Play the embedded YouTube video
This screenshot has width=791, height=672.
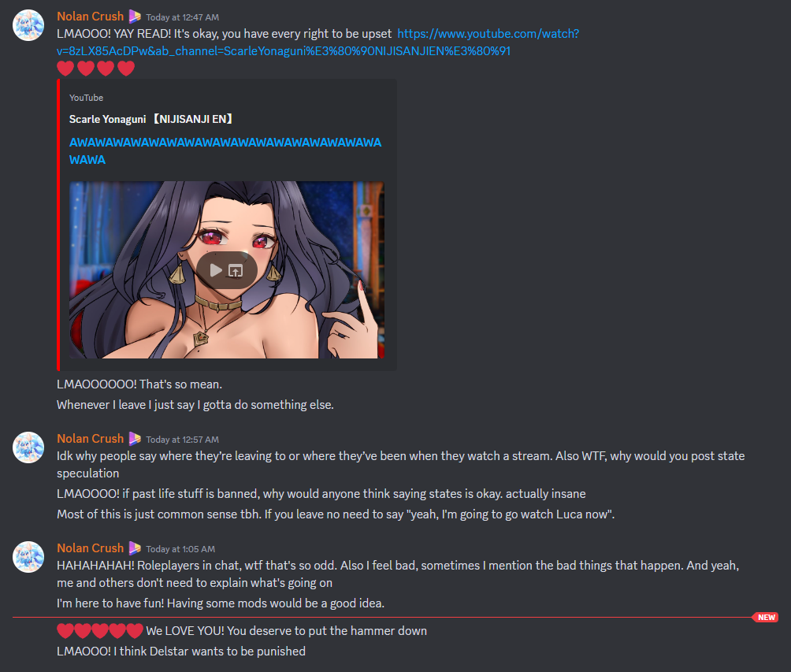[x=216, y=270]
